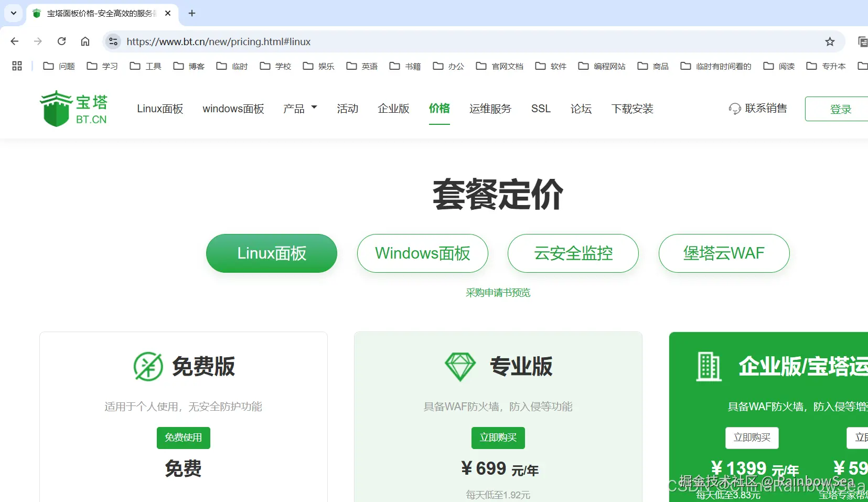Click the building icon on 企业版 card
Image resolution: width=868 pixels, height=502 pixels.
point(709,367)
